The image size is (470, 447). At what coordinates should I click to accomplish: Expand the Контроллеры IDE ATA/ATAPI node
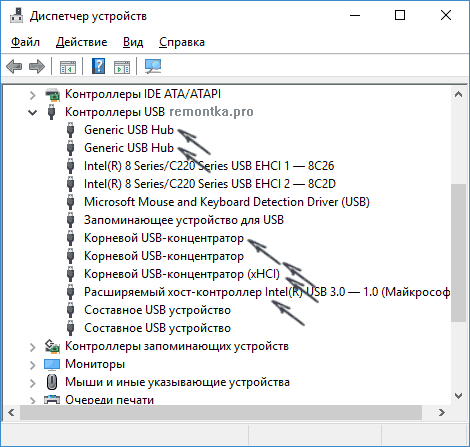tap(32, 95)
